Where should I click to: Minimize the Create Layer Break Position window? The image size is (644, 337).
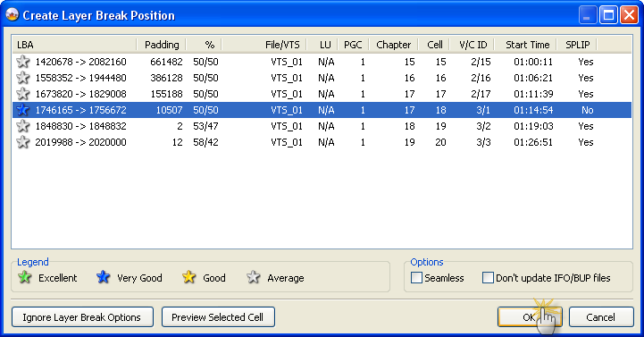pyautogui.click(x=588, y=15)
